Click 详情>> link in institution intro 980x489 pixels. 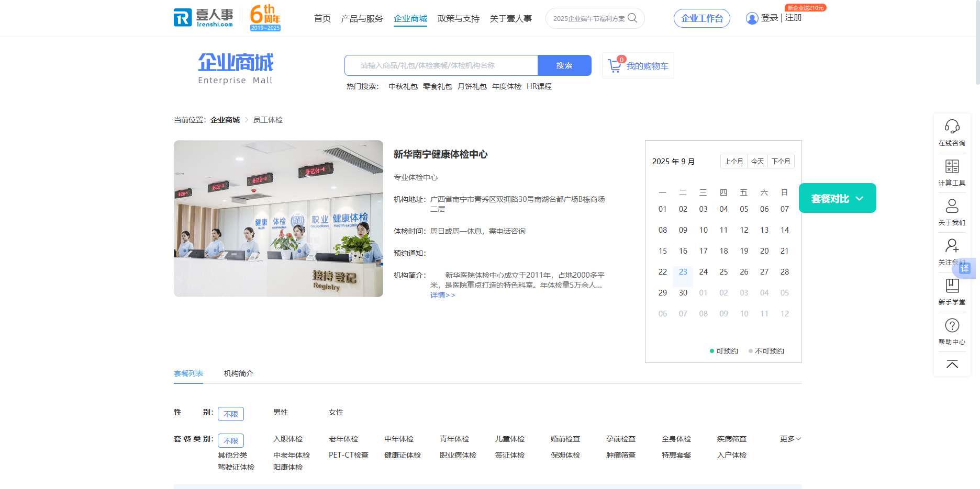click(443, 295)
